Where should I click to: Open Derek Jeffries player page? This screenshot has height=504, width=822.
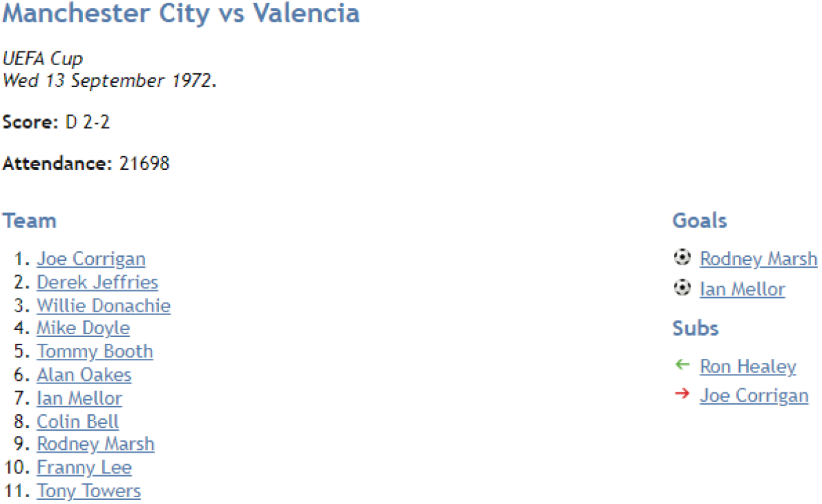point(97,283)
